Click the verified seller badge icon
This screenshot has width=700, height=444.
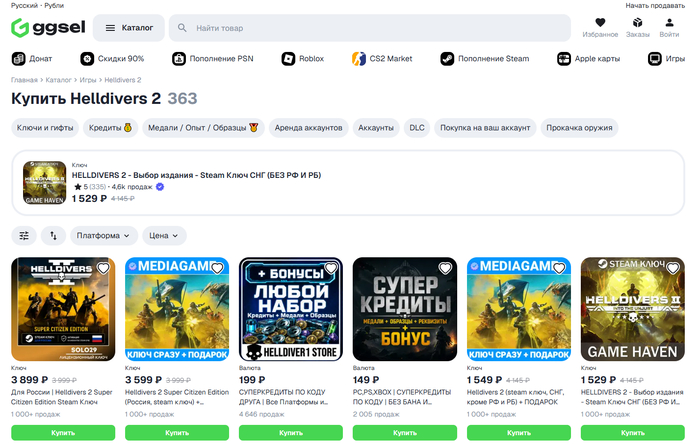[x=160, y=187]
